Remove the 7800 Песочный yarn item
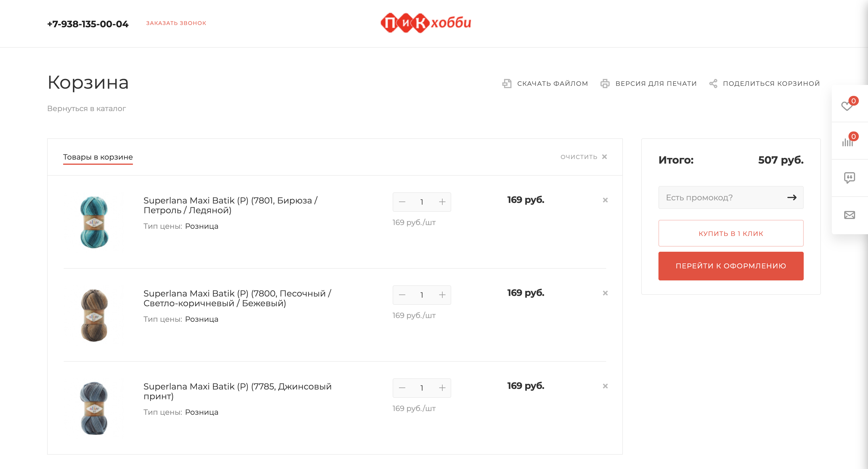868x469 pixels. (x=605, y=293)
